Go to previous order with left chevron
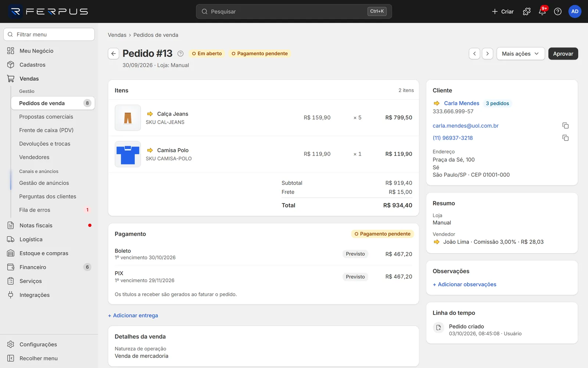588x368 pixels. coord(474,54)
